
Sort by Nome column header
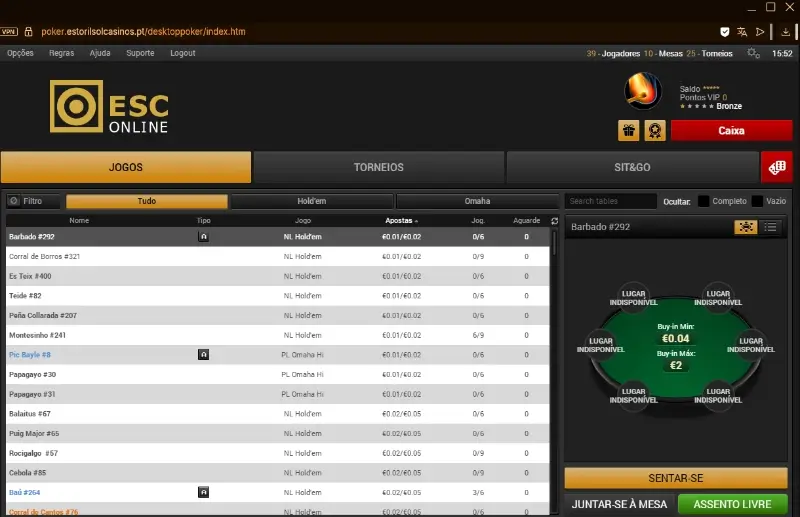(79, 220)
